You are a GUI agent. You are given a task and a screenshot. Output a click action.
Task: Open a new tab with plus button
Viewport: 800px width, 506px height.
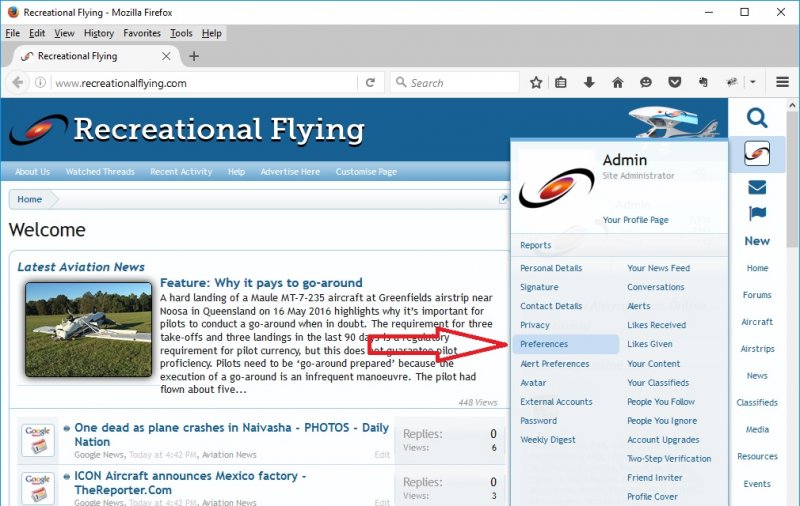(194, 56)
